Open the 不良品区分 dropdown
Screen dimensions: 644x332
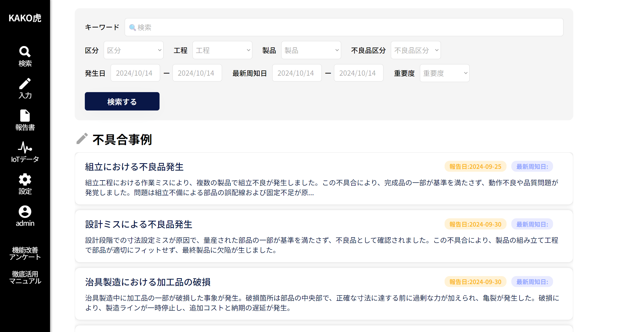coord(416,50)
